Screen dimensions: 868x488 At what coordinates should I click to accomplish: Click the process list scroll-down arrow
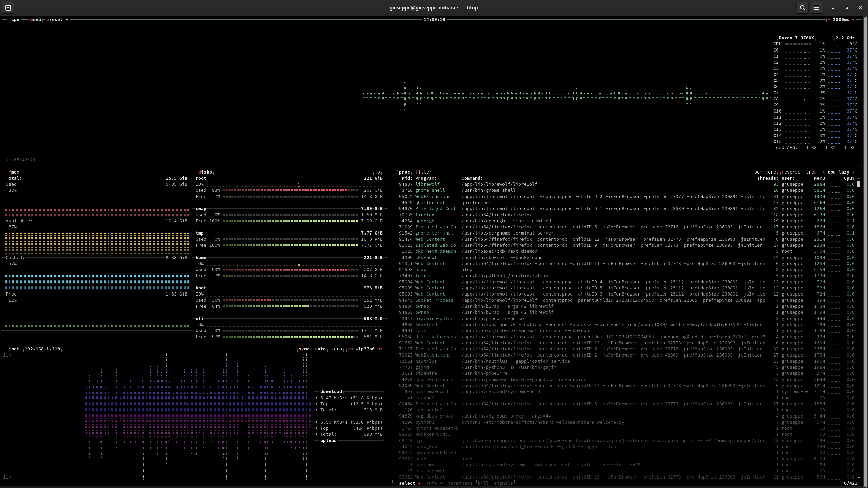click(859, 477)
